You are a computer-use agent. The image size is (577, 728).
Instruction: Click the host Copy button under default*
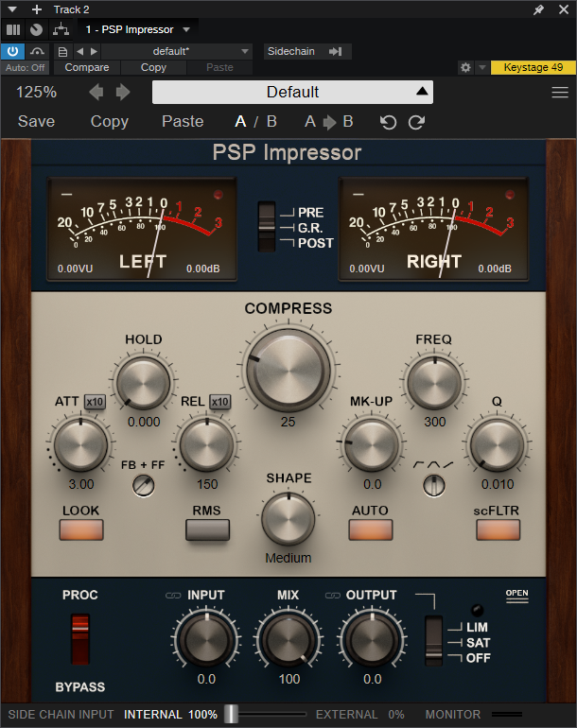click(x=153, y=67)
